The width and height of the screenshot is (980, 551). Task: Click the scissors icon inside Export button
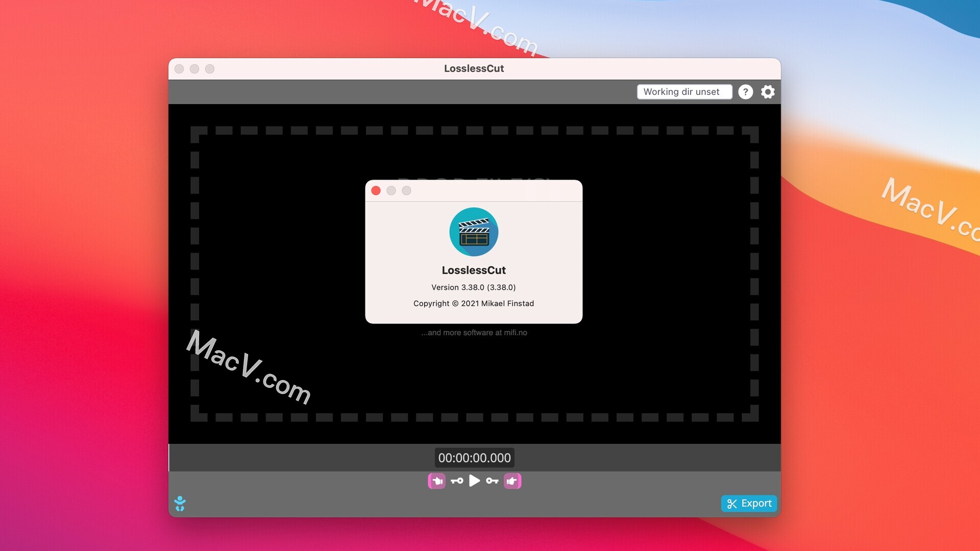click(732, 503)
